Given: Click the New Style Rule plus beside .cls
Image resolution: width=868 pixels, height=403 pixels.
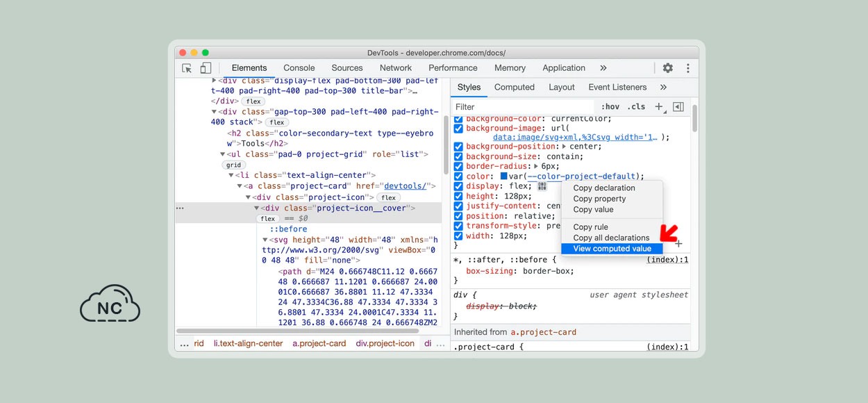Looking at the screenshot, I should pos(659,106).
